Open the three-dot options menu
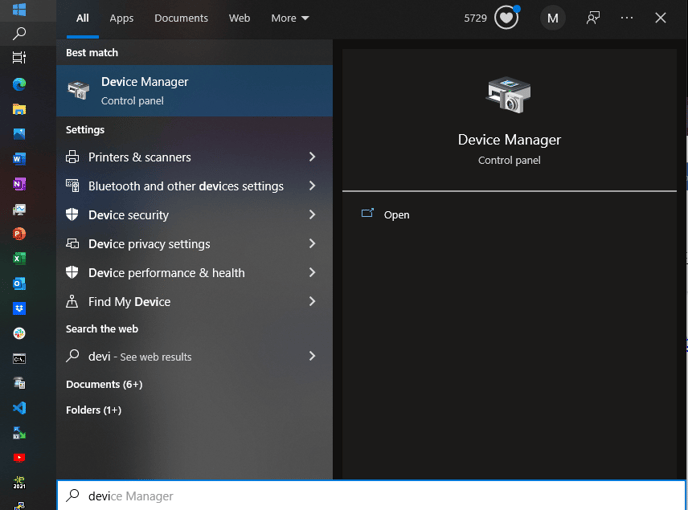This screenshot has height=510, width=688. tap(627, 18)
